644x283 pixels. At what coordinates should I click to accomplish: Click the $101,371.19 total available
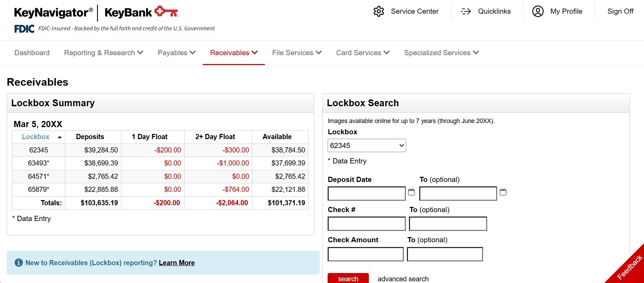286,203
